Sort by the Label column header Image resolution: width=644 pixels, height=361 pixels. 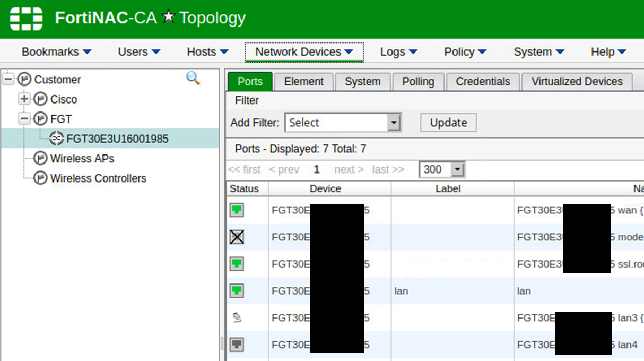448,188
